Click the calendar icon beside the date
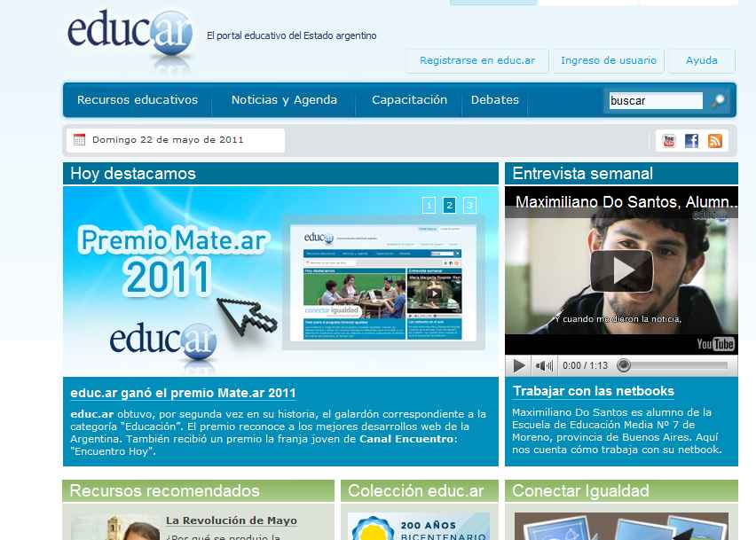This screenshot has height=540, width=756. click(x=79, y=140)
